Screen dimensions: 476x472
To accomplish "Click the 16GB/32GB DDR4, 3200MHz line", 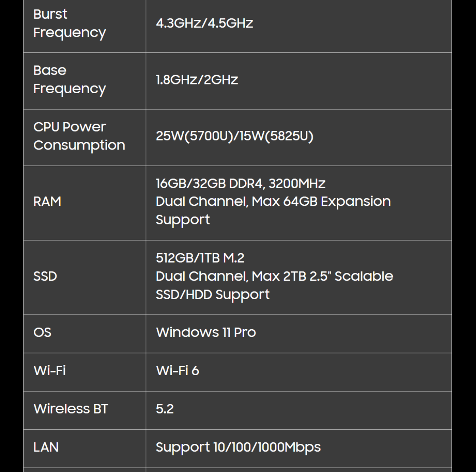I will [240, 184].
